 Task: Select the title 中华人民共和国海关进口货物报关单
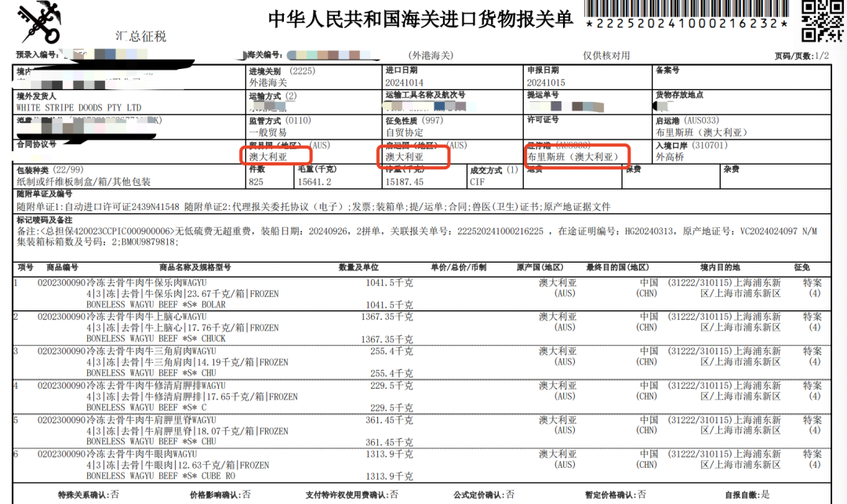pyautogui.click(x=420, y=20)
